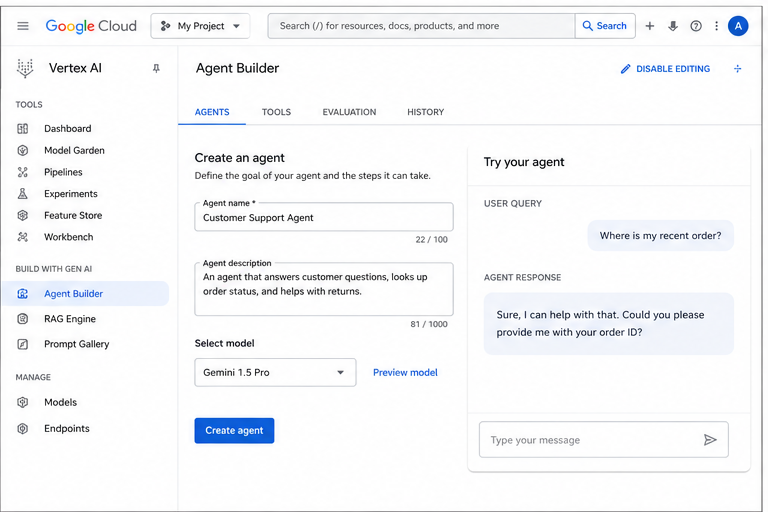The width and height of the screenshot is (768, 512).
Task: Click the Endpoints sidebar icon
Action: click(23, 429)
